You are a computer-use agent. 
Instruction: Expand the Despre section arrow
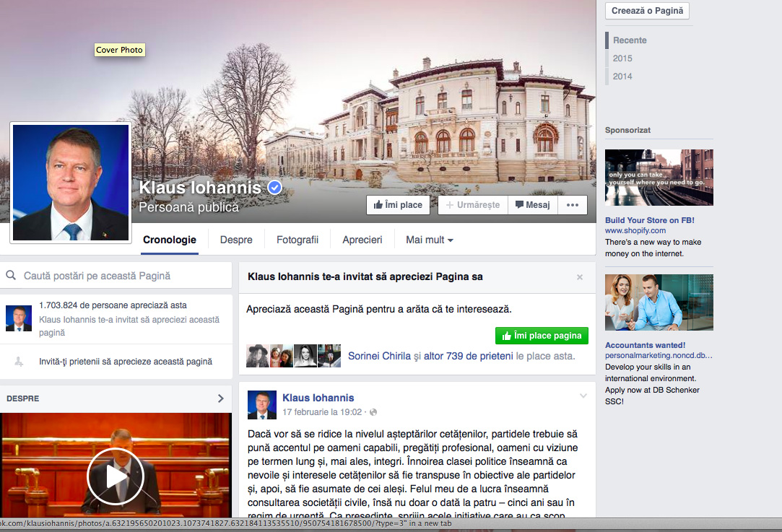[x=220, y=398]
